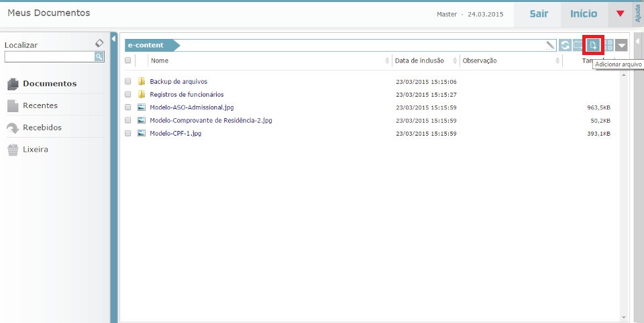Click the 393,1KB size value
Image resolution: width=644 pixels, height=323 pixels.
click(599, 134)
